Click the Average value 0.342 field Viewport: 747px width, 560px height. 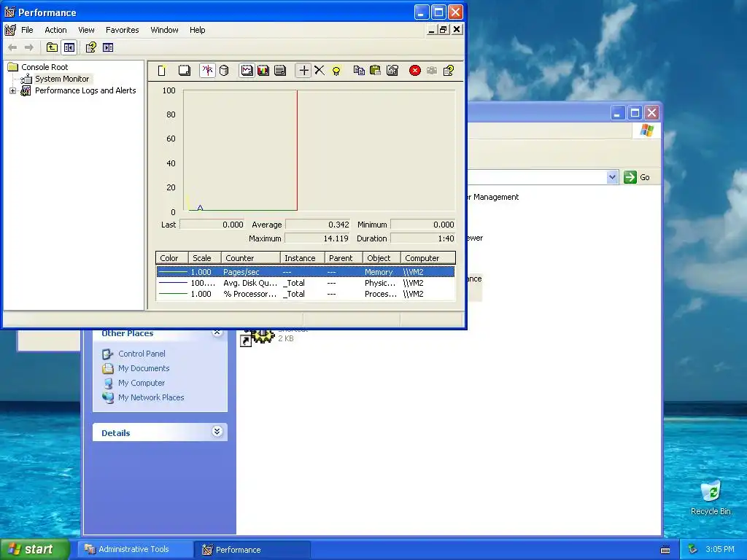click(x=318, y=225)
